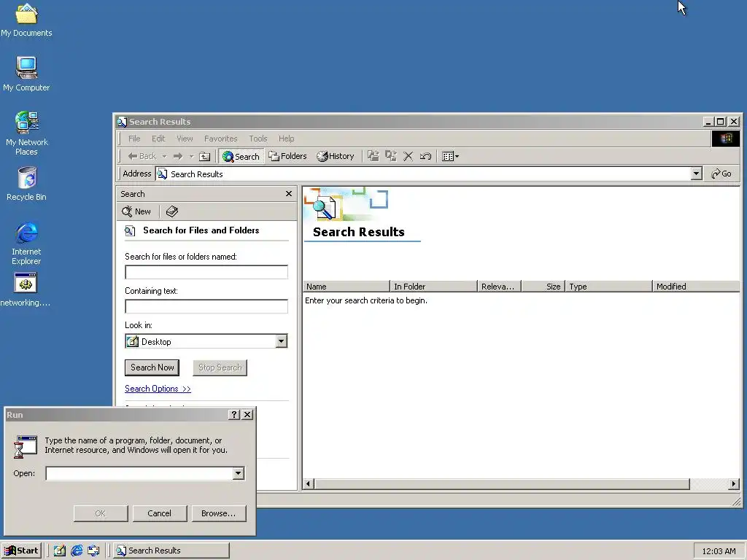Image resolution: width=747 pixels, height=560 pixels.
Task: Select Internet Explorer desktop icon
Action: 26,243
